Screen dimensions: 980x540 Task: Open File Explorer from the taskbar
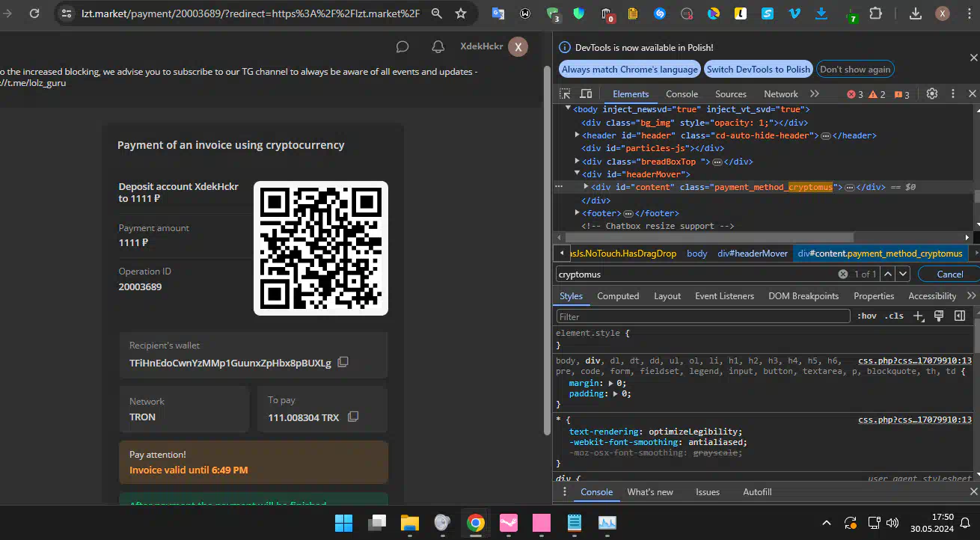point(409,522)
